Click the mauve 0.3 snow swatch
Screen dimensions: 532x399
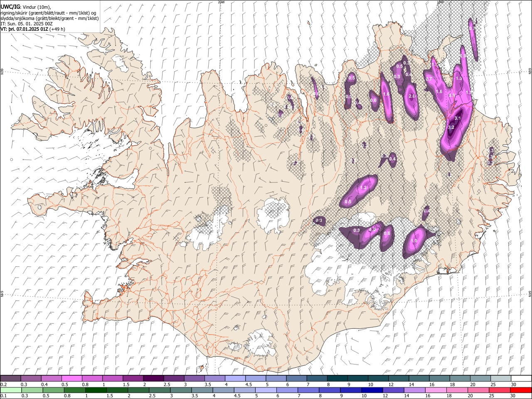pos(31,379)
